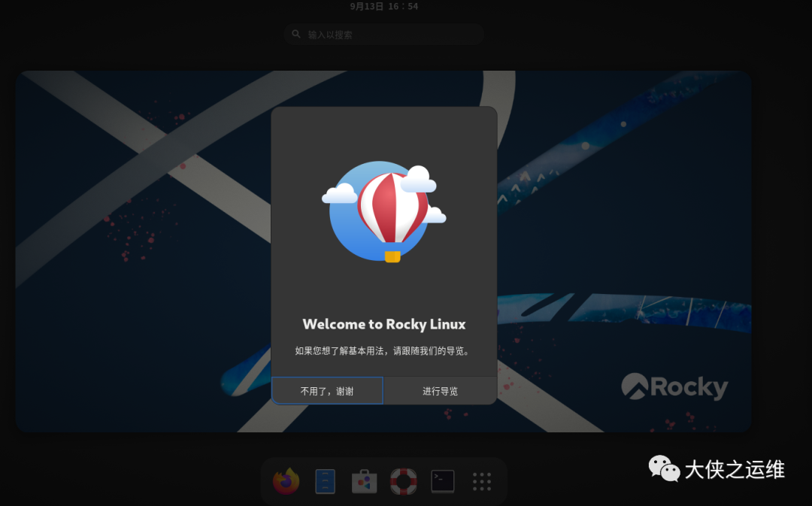The width and height of the screenshot is (812, 506).
Task: Open the Software store dock icon
Action: pos(364,481)
